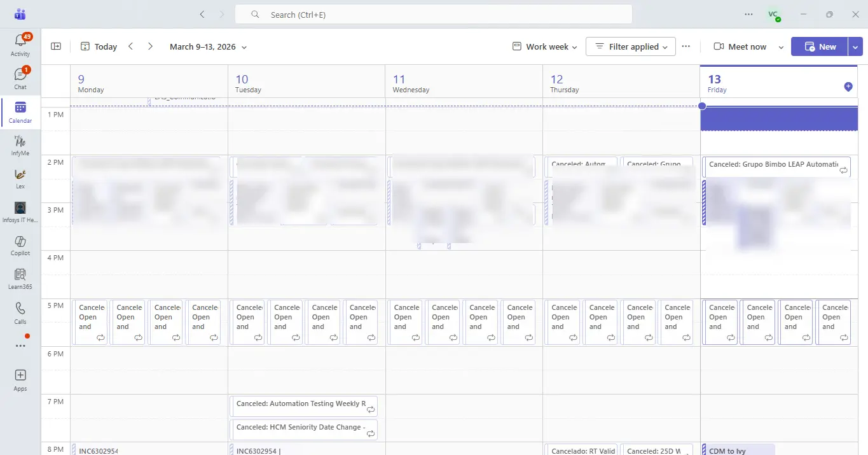The width and height of the screenshot is (868, 455).
Task: Open the Filter applied dropdown
Action: coord(630,46)
